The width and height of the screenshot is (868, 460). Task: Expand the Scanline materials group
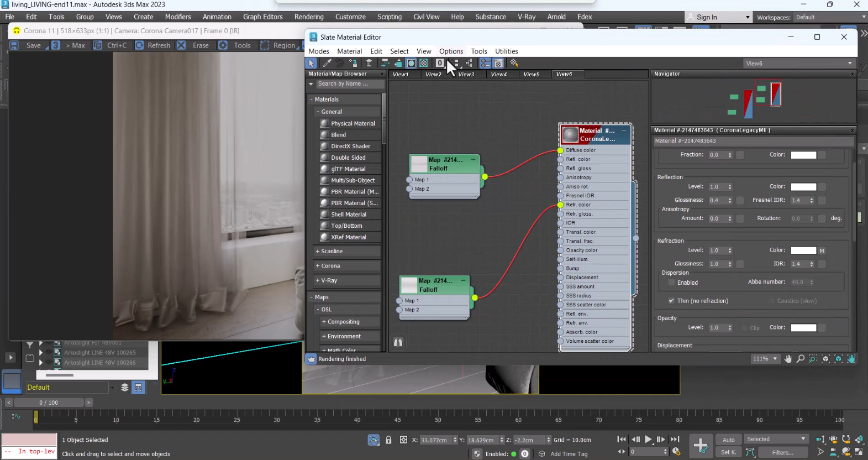tap(348, 251)
